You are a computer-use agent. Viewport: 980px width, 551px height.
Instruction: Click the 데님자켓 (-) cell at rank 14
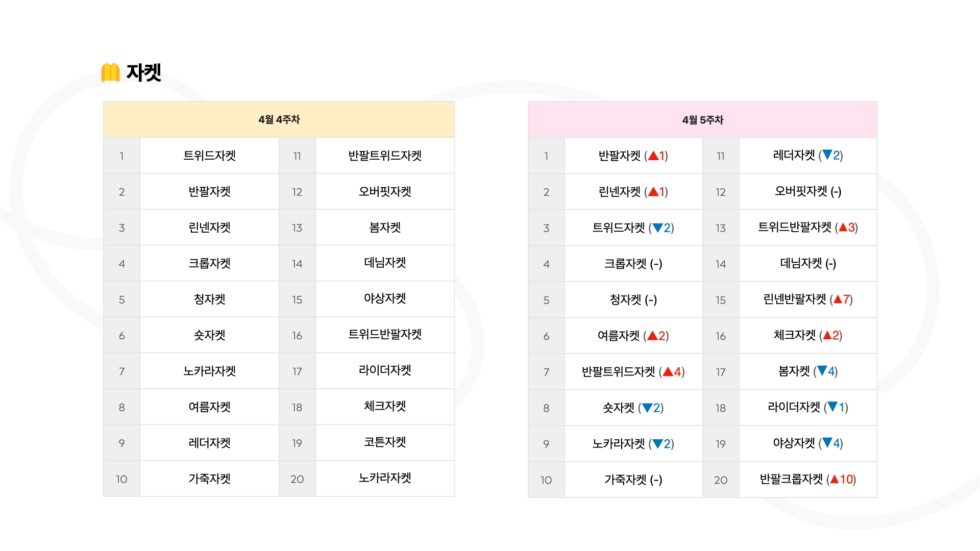808,263
